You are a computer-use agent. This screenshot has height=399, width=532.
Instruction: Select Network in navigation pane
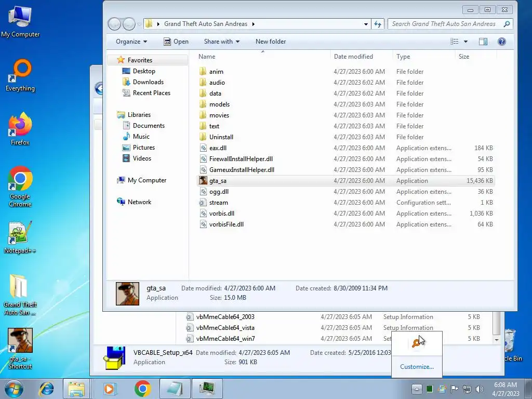139,202
